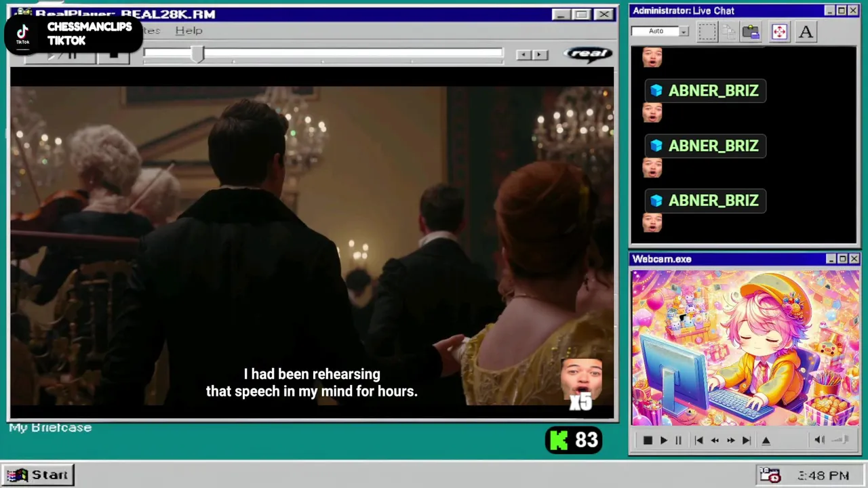Click the left seek arrow in RealPlayer
This screenshot has height=488, width=868.
click(x=523, y=55)
